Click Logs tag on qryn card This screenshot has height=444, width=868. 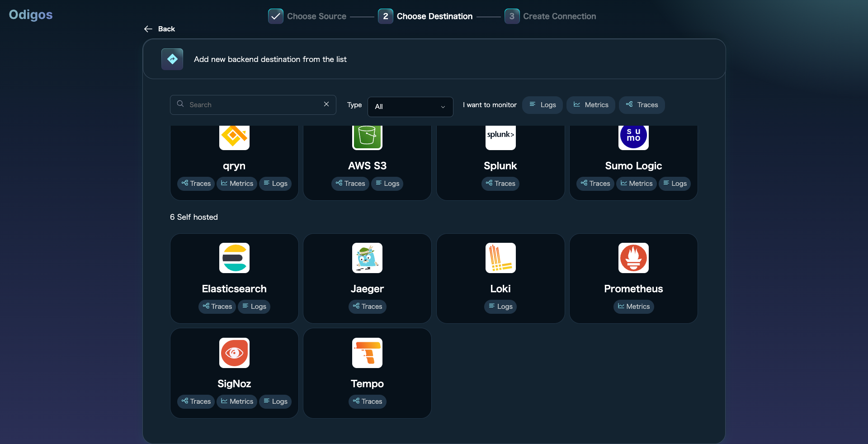point(275,184)
